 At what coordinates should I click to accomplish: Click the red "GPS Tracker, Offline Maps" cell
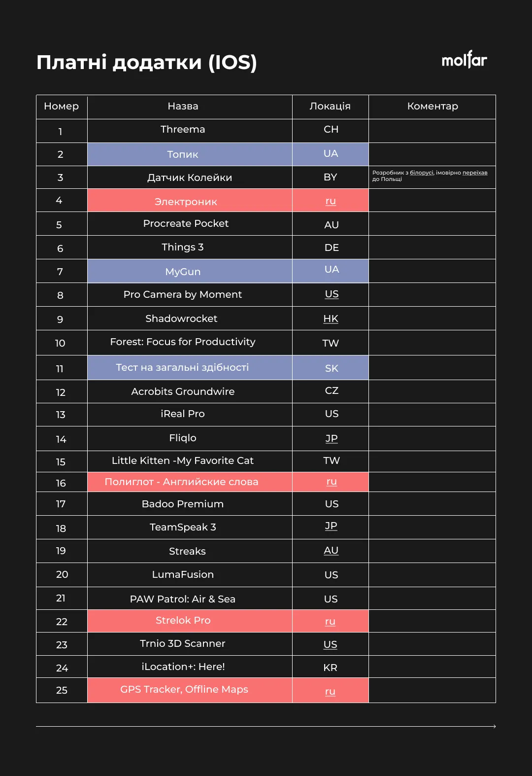(x=184, y=690)
